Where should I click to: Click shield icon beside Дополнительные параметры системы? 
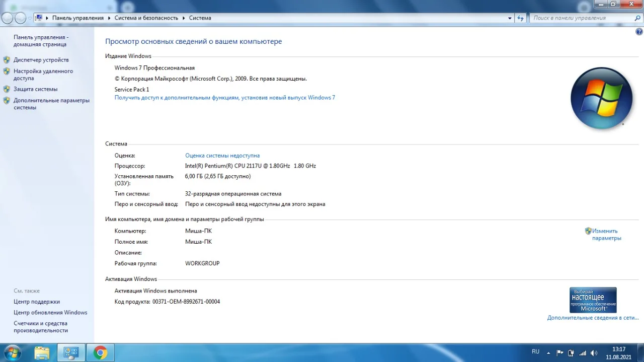[x=7, y=101]
